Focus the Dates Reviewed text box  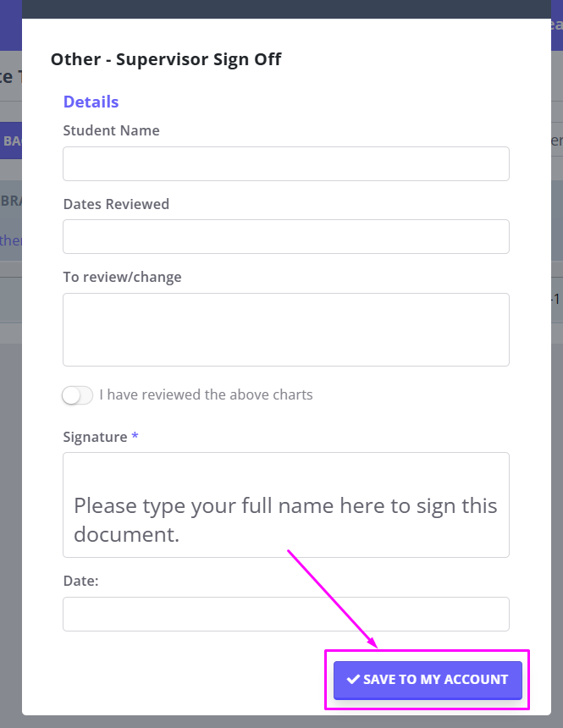pos(286,237)
